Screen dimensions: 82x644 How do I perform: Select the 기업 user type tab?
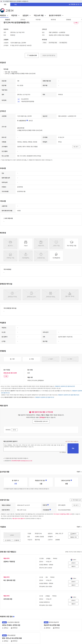tap(15, 4)
